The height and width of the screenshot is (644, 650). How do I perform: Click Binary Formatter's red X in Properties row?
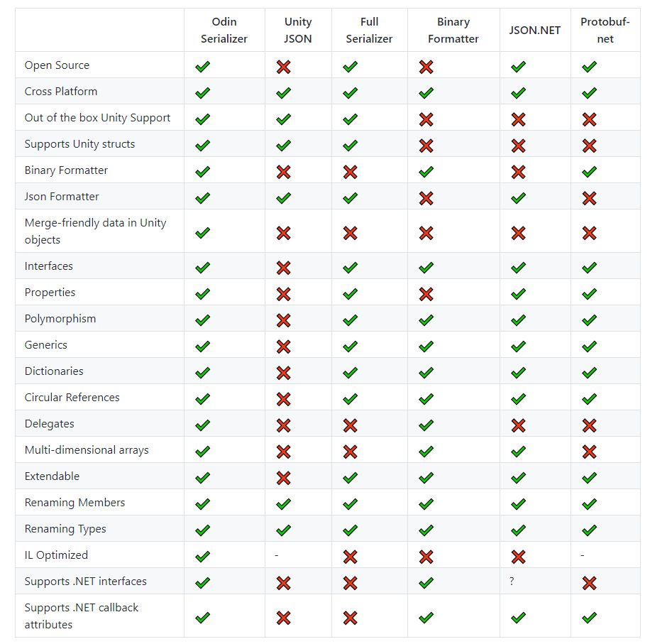click(426, 294)
